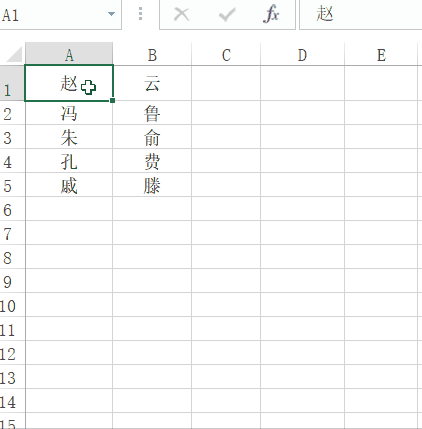Select row 4 header
This screenshot has height=429, width=422.
tap(12, 161)
